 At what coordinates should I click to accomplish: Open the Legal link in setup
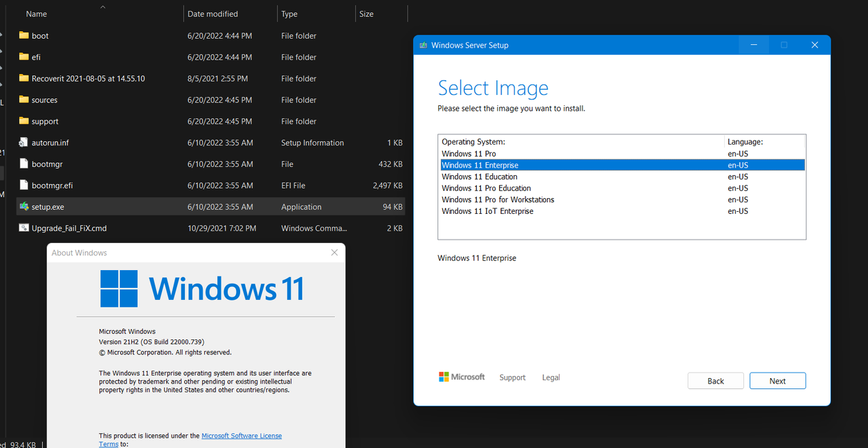coord(551,377)
